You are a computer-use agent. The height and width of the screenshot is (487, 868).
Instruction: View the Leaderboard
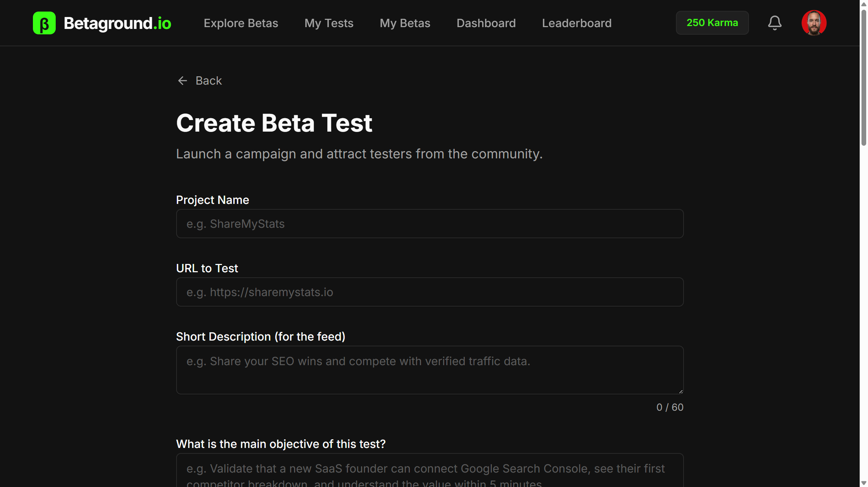[577, 23]
